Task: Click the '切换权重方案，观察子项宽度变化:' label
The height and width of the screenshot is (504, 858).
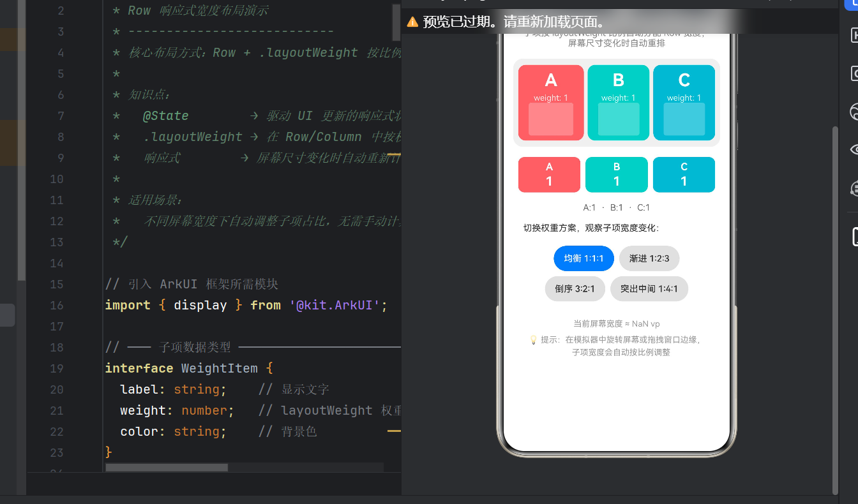Action: (591, 228)
